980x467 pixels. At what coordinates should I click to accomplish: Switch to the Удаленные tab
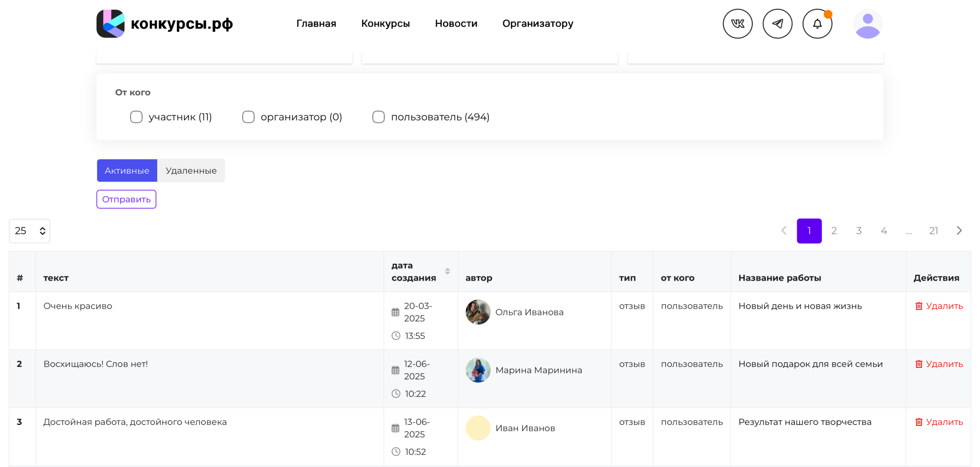pos(191,171)
